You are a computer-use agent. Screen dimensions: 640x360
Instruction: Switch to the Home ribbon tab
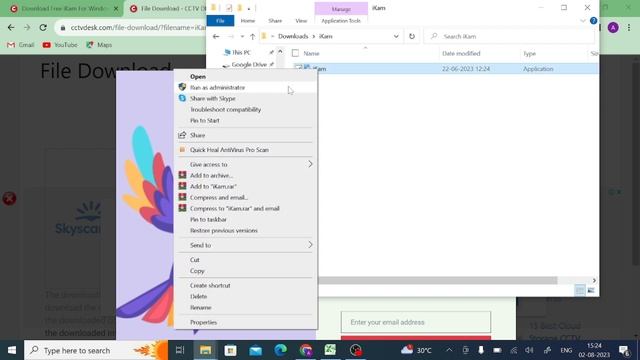click(x=248, y=21)
